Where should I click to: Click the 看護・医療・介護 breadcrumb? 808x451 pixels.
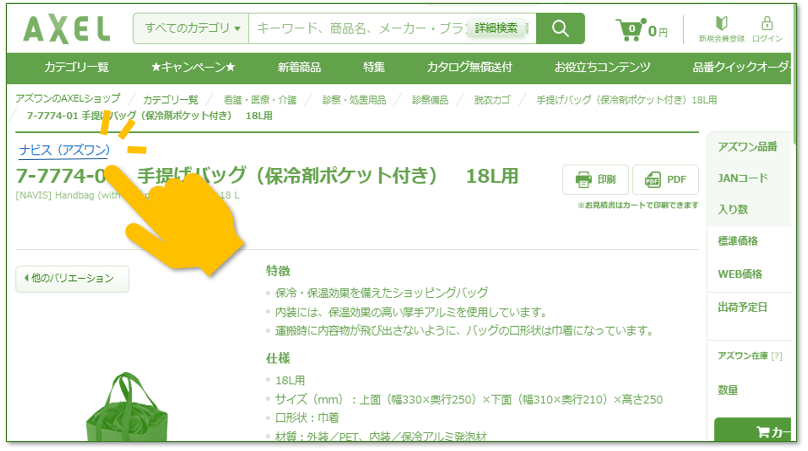(x=260, y=100)
